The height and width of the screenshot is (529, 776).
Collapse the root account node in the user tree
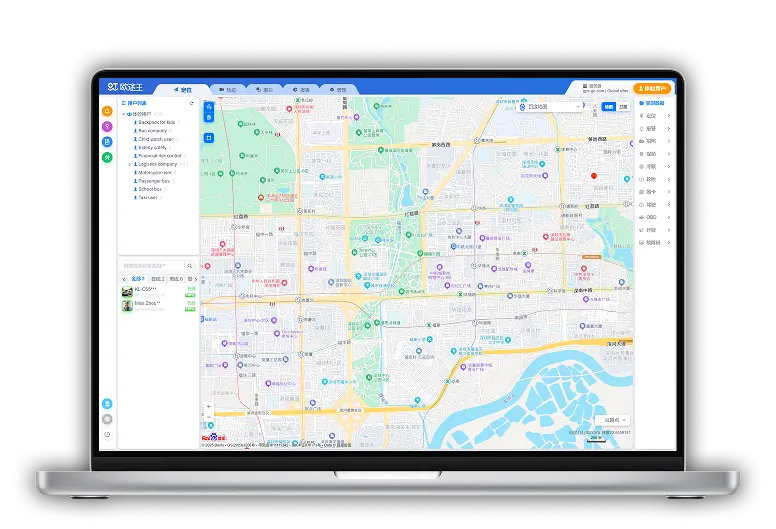124,114
